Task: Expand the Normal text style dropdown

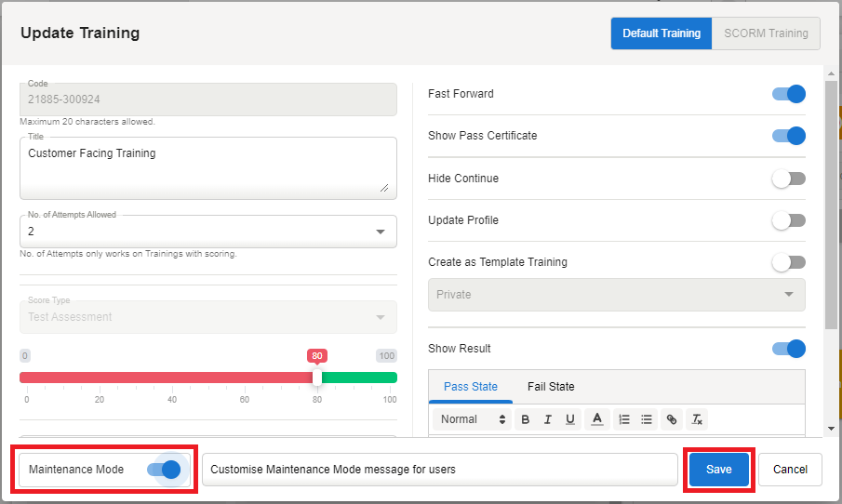Action: pos(474,419)
